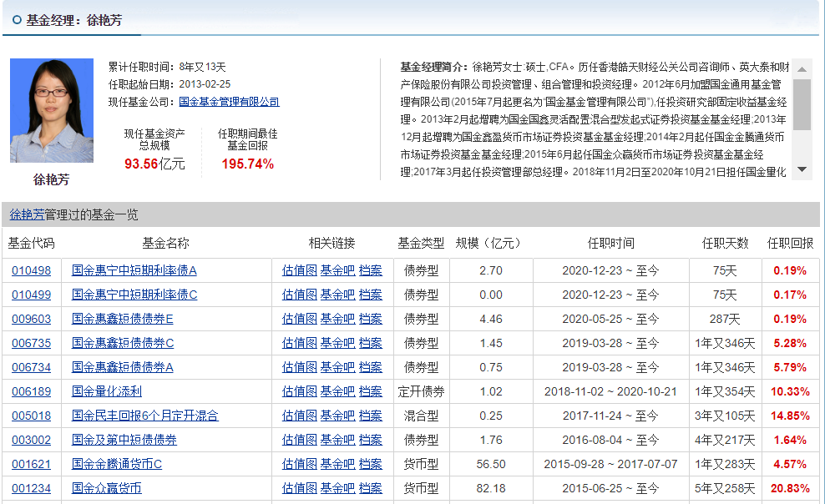The height and width of the screenshot is (504, 825).
Task: Open fund 国金惠鑫短债债券A
Action: click(123, 367)
